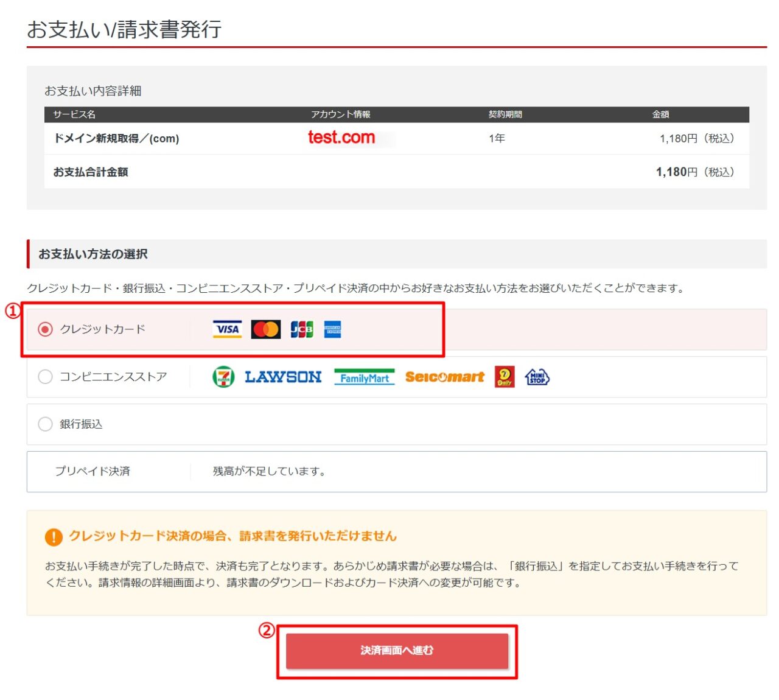This screenshot has height=700, width=779.
Task: Click the MINI STOP logo
Action: [x=537, y=377]
